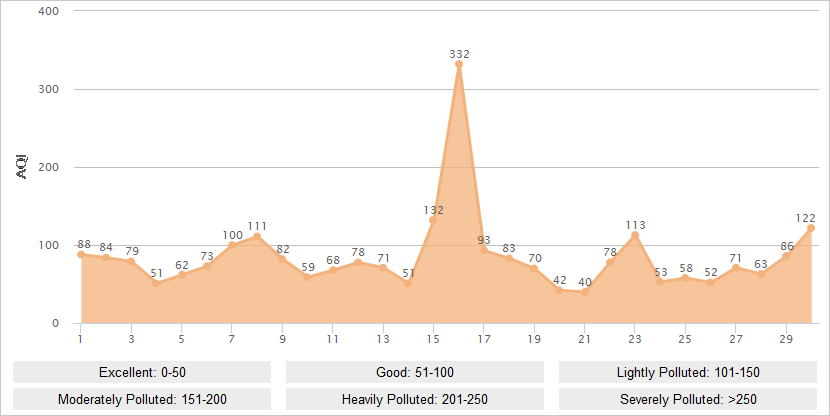Click x-axis day label 9

(282, 339)
